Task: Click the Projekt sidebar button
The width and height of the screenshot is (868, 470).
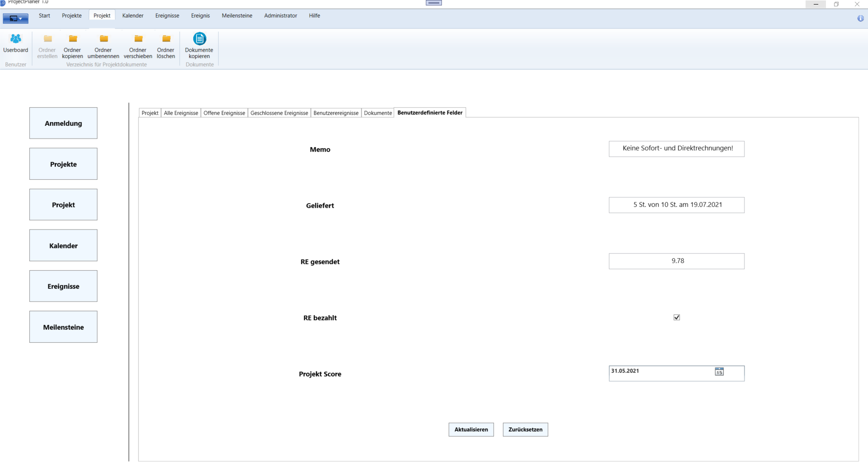Action: tap(63, 205)
